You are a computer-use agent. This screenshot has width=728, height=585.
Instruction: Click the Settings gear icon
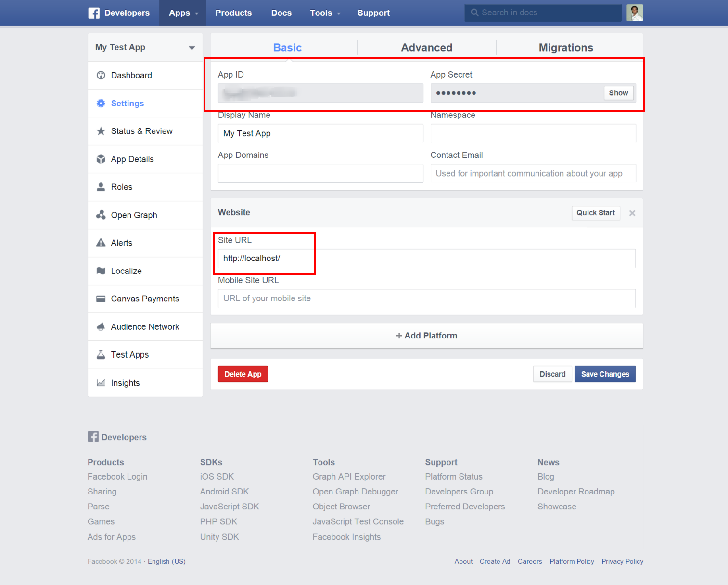(x=101, y=103)
